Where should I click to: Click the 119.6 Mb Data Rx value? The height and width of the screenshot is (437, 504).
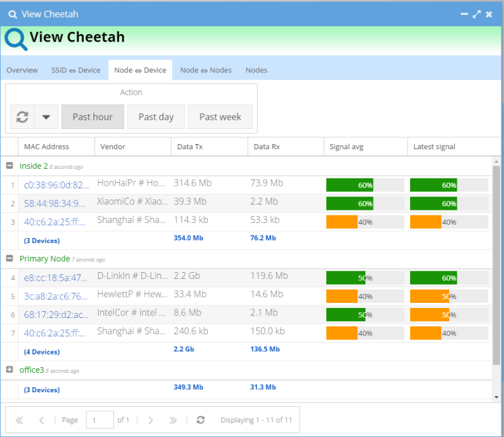[x=269, y=276]
